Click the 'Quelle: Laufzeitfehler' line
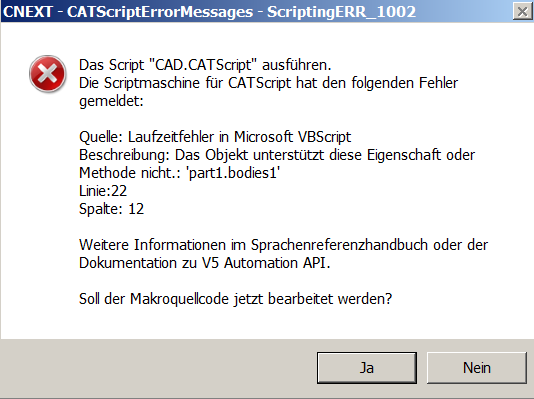Screen dimensions: 534x399 point(215,137)
